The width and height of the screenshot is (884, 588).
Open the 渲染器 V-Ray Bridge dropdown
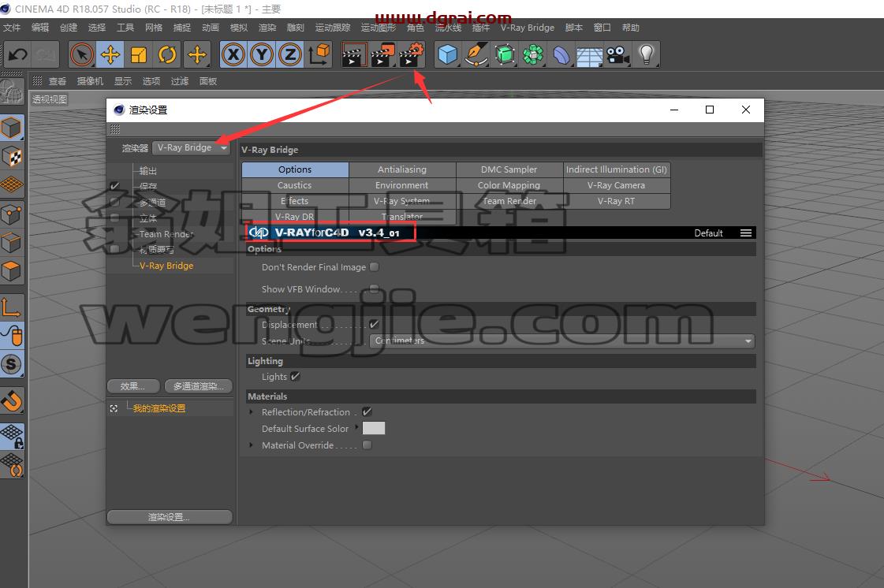192,147
